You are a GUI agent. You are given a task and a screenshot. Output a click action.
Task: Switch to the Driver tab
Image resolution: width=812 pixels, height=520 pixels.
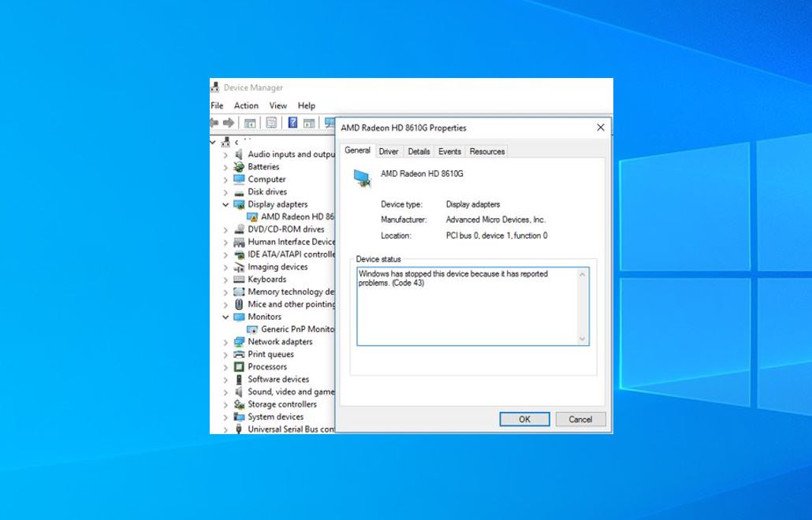(388, 151)
